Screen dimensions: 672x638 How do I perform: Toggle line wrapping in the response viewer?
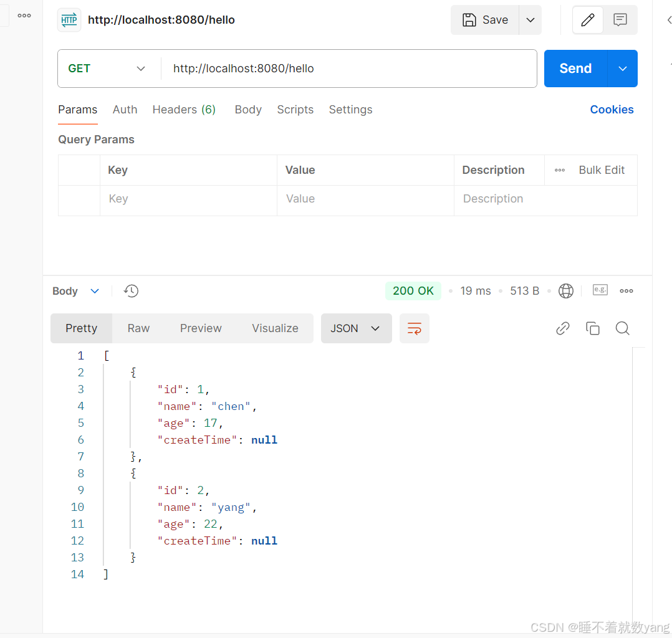(x=414, y=328)
